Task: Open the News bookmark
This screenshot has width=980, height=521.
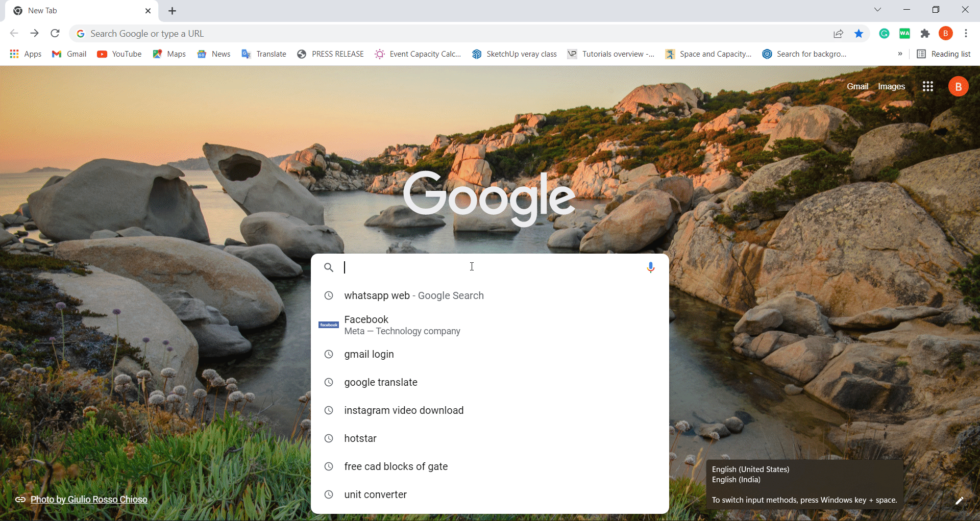Action: pos(214,54)
